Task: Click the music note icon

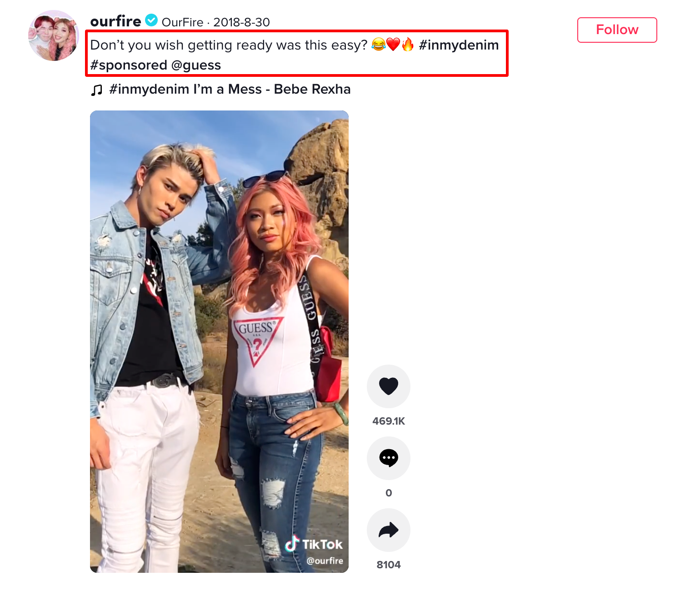Action: coord(96,90)
